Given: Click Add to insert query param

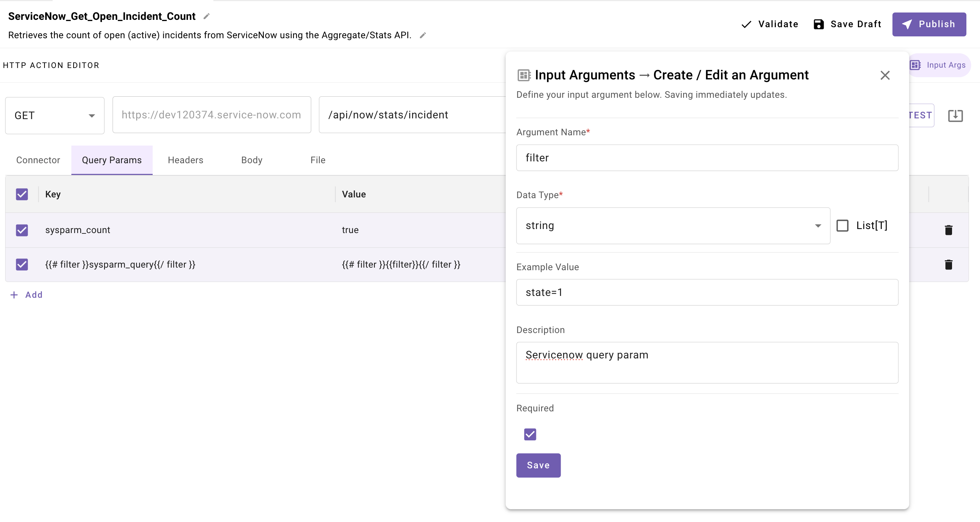Looking at the screenshot, I should coord(26,295).
